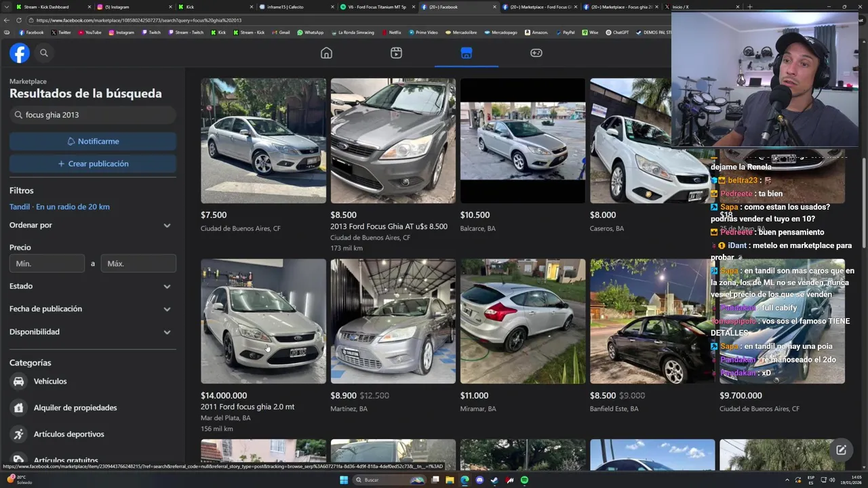868x488 pixels.
Task: Click the marketplace search field 'focus ghia 2013'
Action: pyautogui.click(x=93, y=115)
